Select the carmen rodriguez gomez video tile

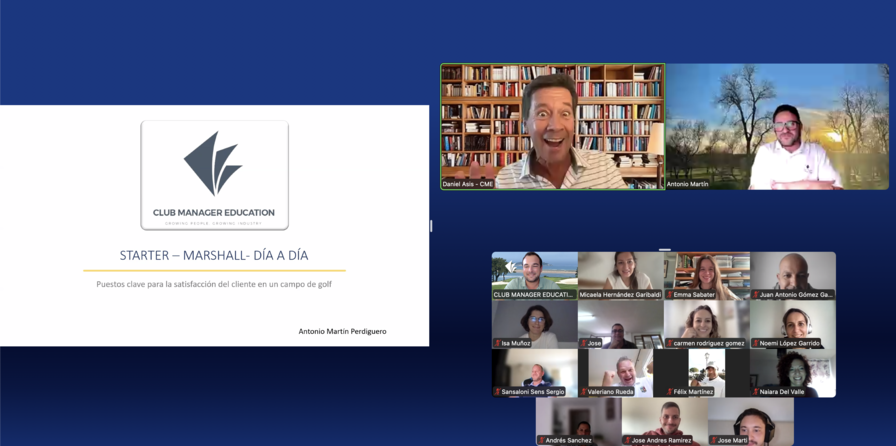click(706, 321)
